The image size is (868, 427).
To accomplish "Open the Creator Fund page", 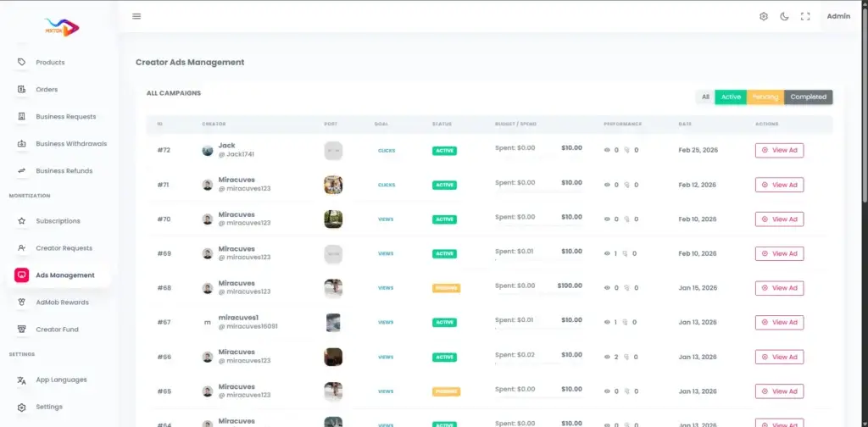I will tap(57, 330).
